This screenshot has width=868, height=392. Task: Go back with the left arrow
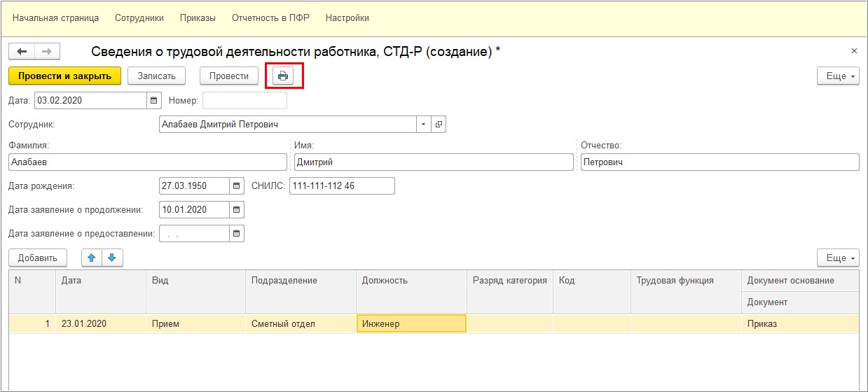tap(21, 52)
